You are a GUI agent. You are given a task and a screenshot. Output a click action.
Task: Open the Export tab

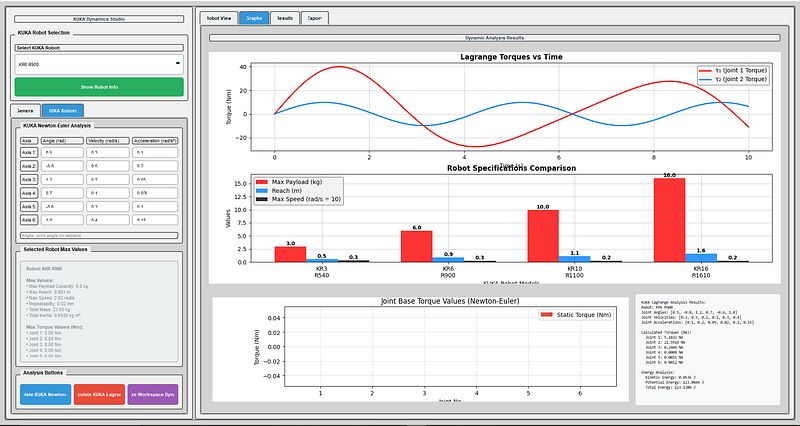[x=314, y=18]
